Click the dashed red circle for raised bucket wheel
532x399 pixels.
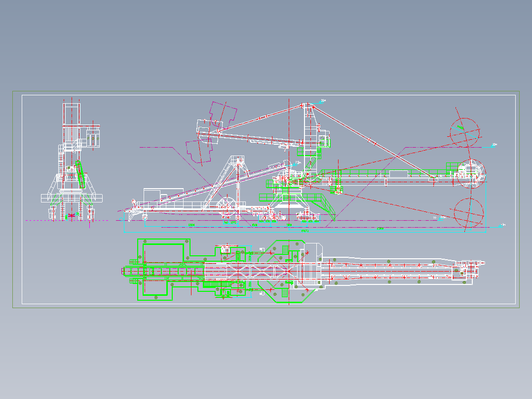(465, 133)
